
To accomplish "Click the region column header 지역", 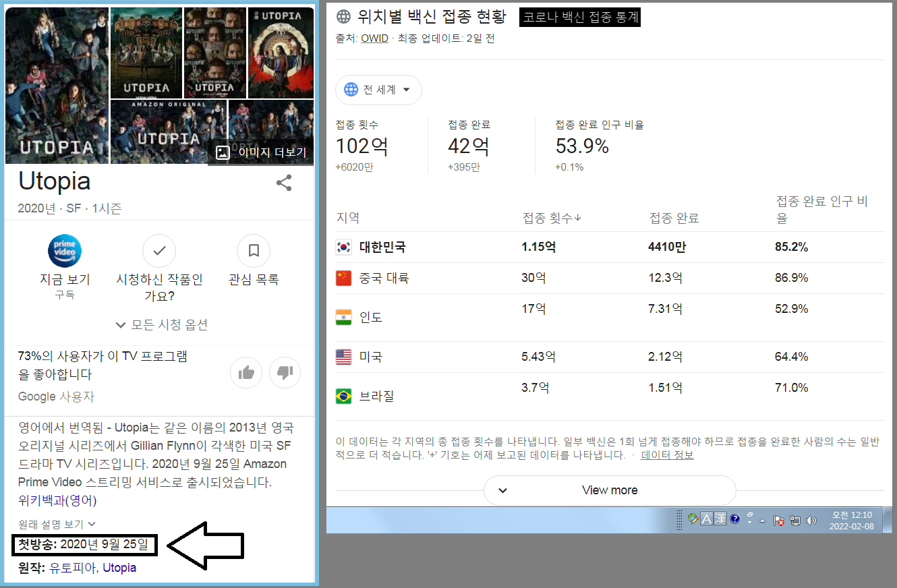I will [348, 218].
